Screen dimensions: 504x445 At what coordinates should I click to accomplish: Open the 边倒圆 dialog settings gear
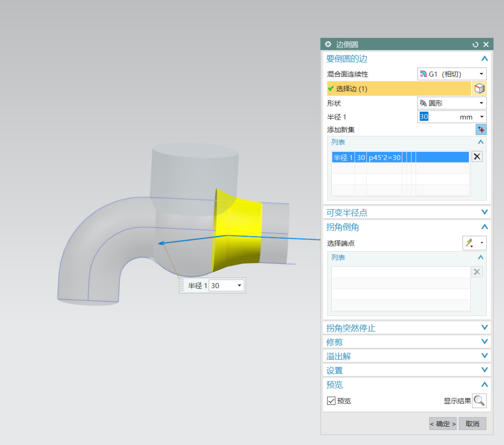click(x=328, y=44)
